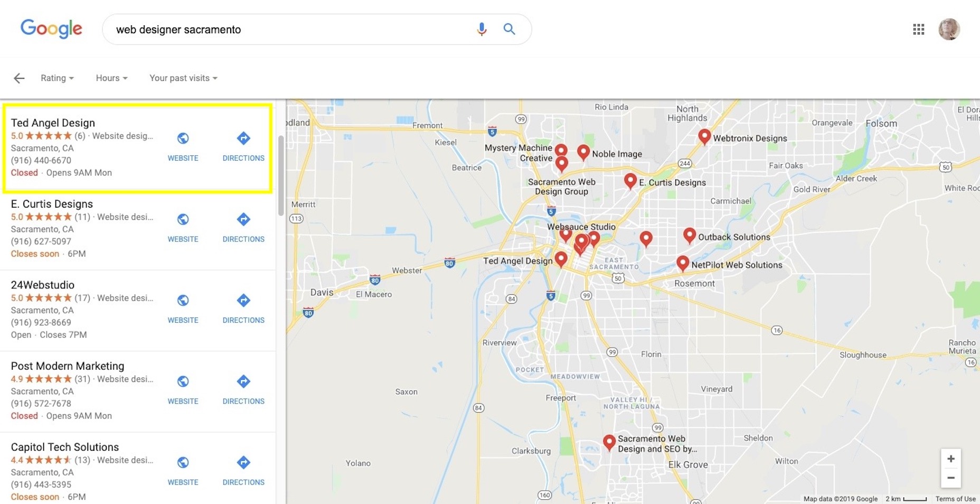Zoom out on the map
The image size is (980, 504).
point(950,478)
